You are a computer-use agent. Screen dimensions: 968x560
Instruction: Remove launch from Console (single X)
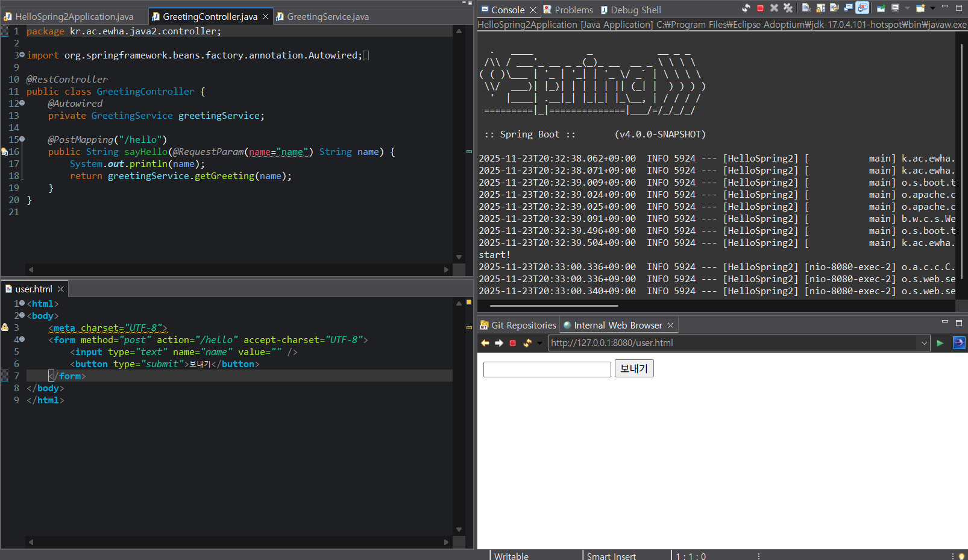(774, 8)
